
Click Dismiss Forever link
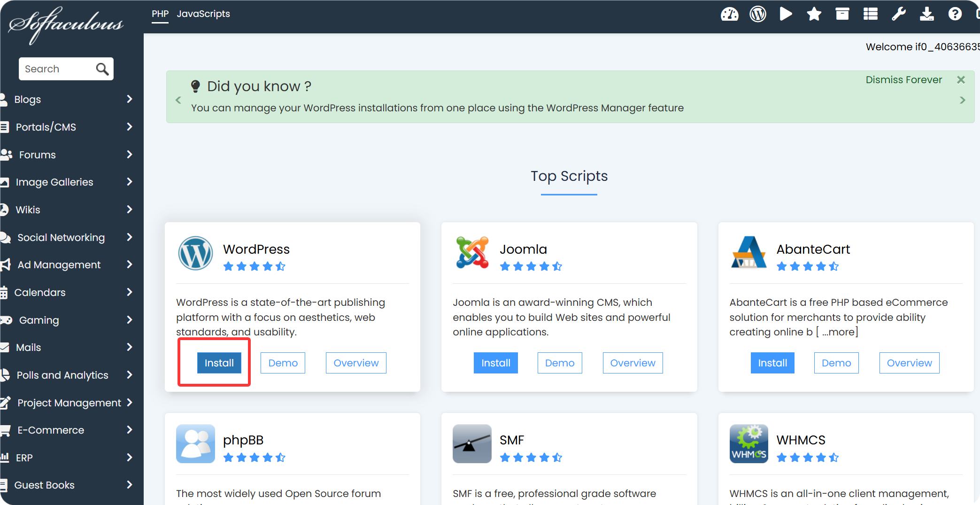903,80
